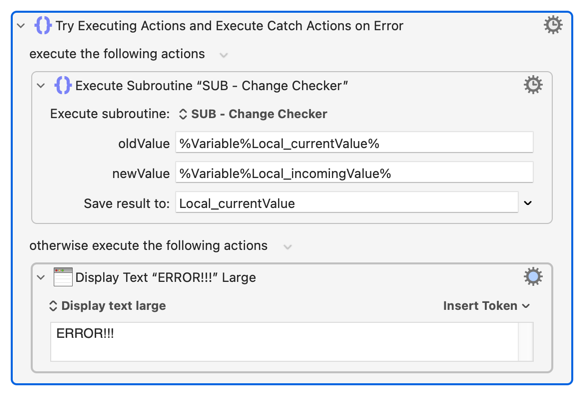584x399 pixels.
Task: Collapse the Try Executing Actions block
Action: [21, 26]
